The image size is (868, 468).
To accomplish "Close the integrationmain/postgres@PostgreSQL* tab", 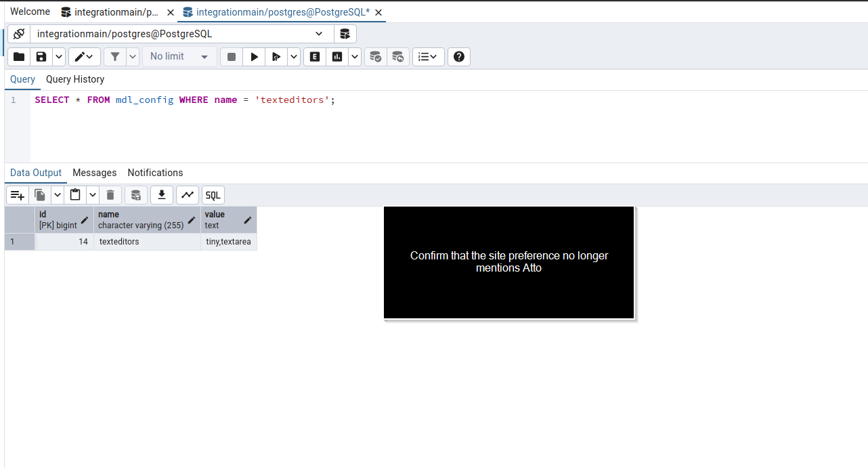I will (378, 12).
